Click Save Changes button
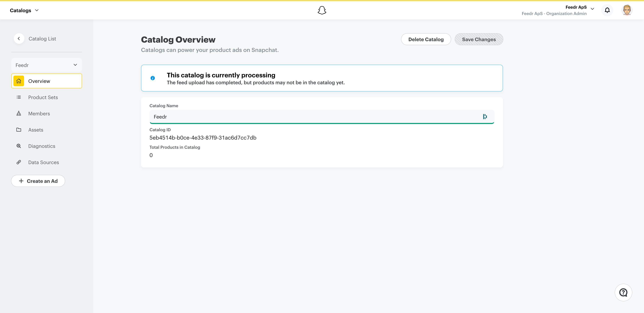Image resolution: width=644 pixels, height=313 pixels. [x=479, y=39]
